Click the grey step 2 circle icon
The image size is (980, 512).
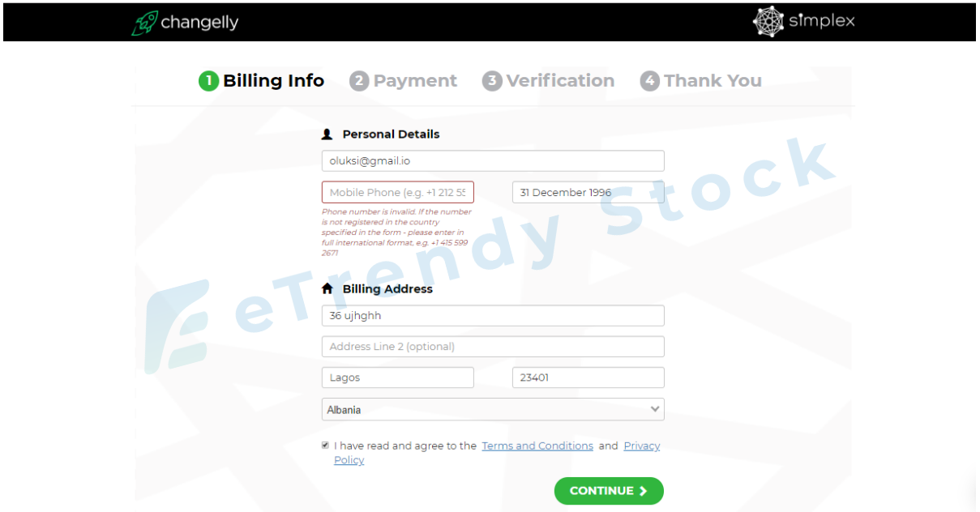point(359,81)
